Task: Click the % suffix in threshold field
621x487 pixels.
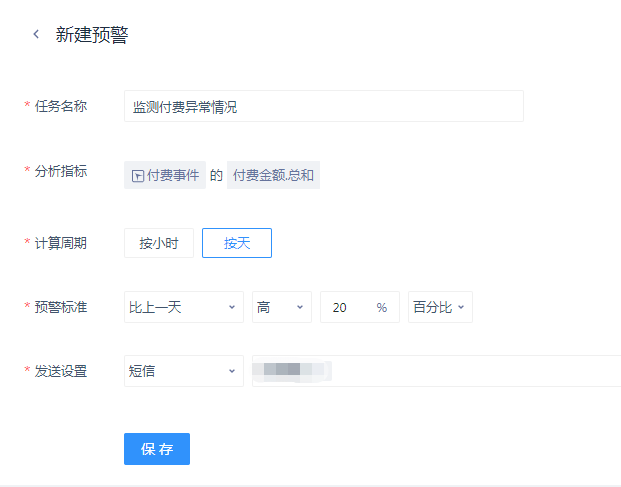Action: point(382,308)
